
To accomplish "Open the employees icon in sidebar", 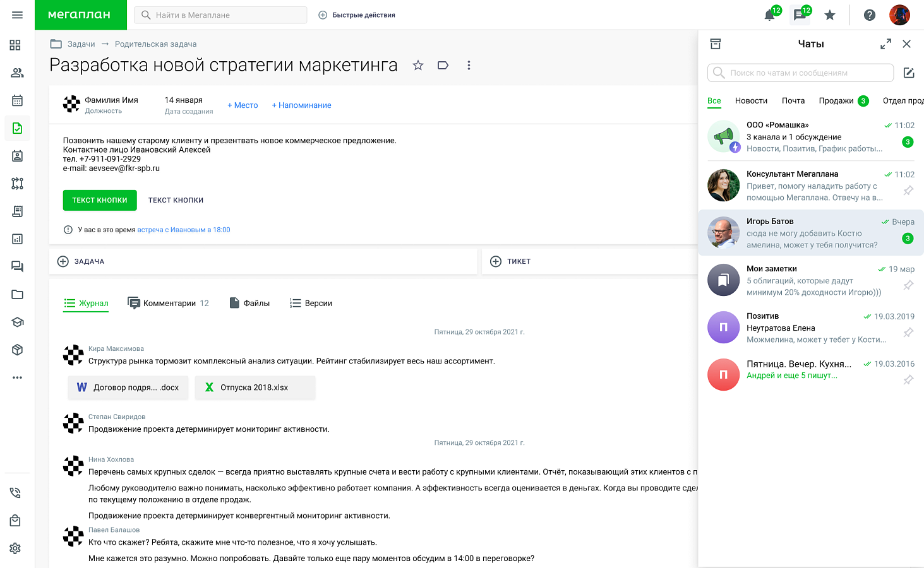I will tap(17, 73).
